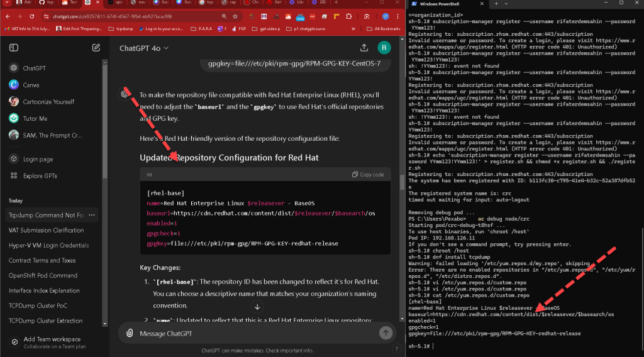This screenshot has height=357, width=644.
Task: Focus the Message ChatGPT input field
Action: coord(257,333)
